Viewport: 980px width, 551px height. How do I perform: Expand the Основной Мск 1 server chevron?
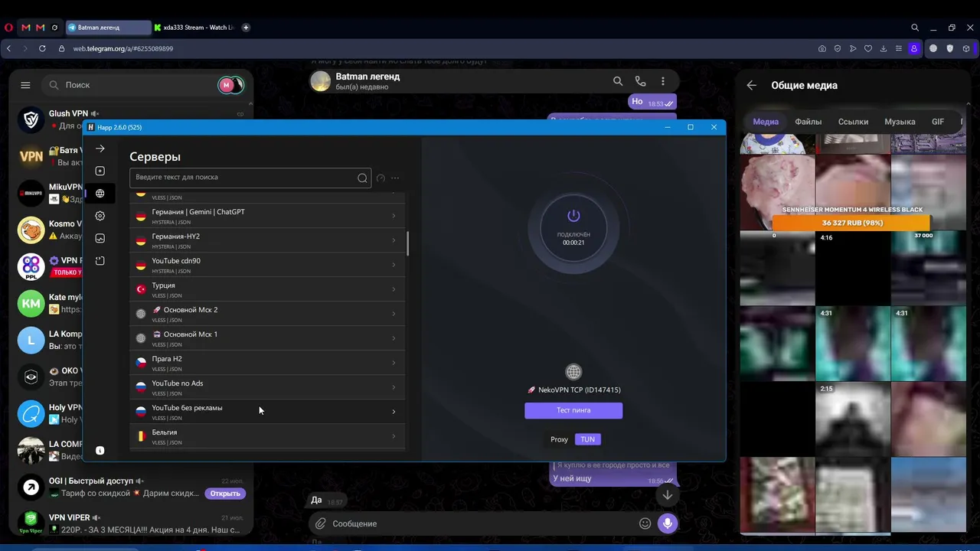394,338
